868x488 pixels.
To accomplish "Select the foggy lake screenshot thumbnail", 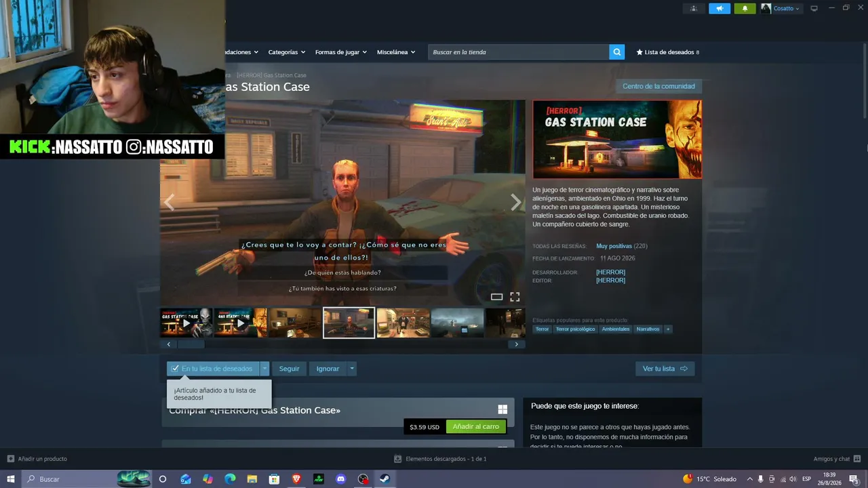I will coord(458,323).
